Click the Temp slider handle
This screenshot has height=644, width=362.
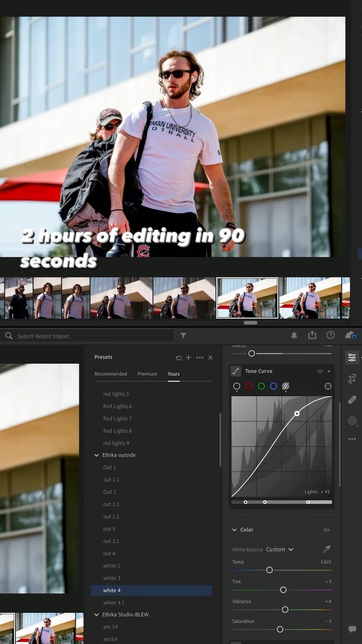[x=269, y=570]
